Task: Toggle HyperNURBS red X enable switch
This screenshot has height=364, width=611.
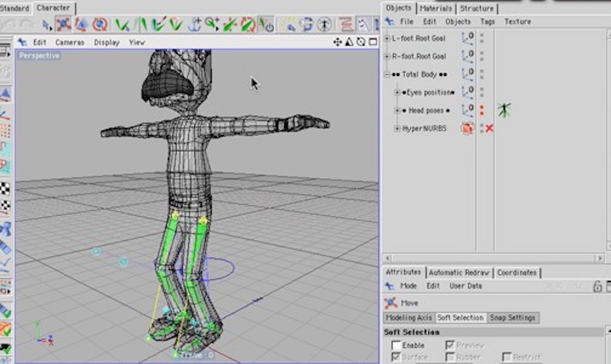Action: click(x=489, y=128)
